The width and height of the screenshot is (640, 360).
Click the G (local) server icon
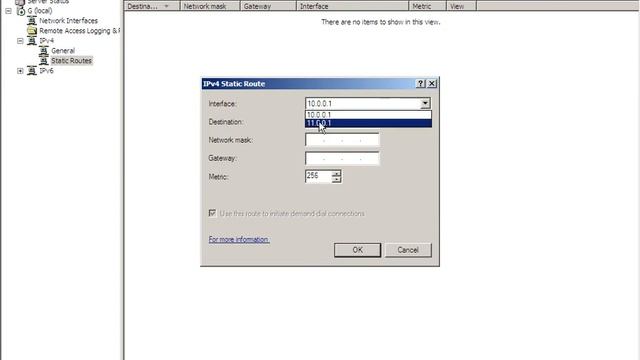pos(21,11)
